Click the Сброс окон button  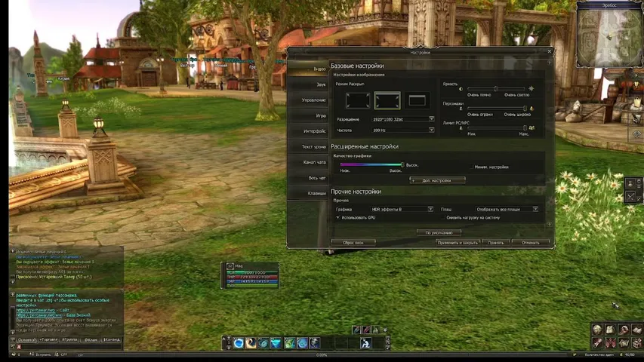click(x=353, y=243)
